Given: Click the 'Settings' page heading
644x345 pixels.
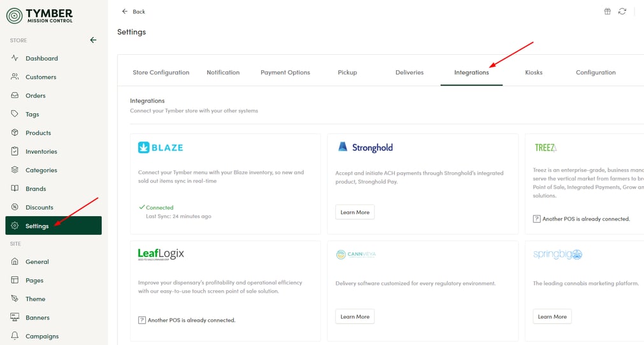Looking at the screenshot, I should click(131, 32).
